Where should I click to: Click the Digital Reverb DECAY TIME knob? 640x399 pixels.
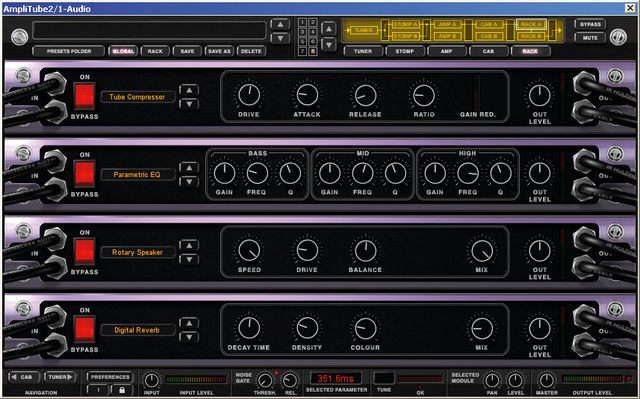pos(249,328)
